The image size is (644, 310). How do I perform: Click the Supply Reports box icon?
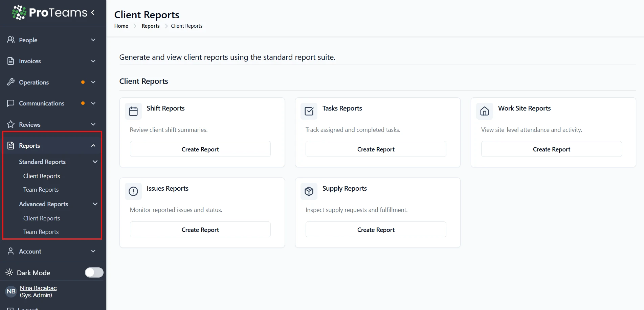tap(309, 191)
